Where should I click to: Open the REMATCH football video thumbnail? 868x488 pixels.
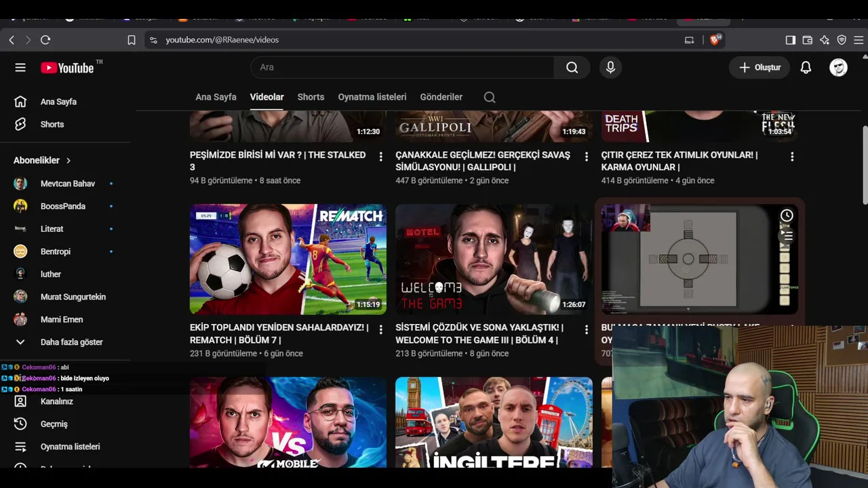288,259
